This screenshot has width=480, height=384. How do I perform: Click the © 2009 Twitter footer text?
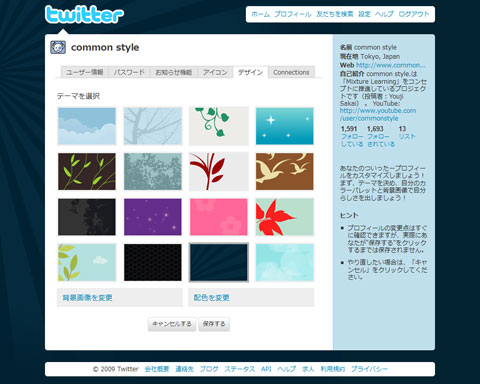115,369
